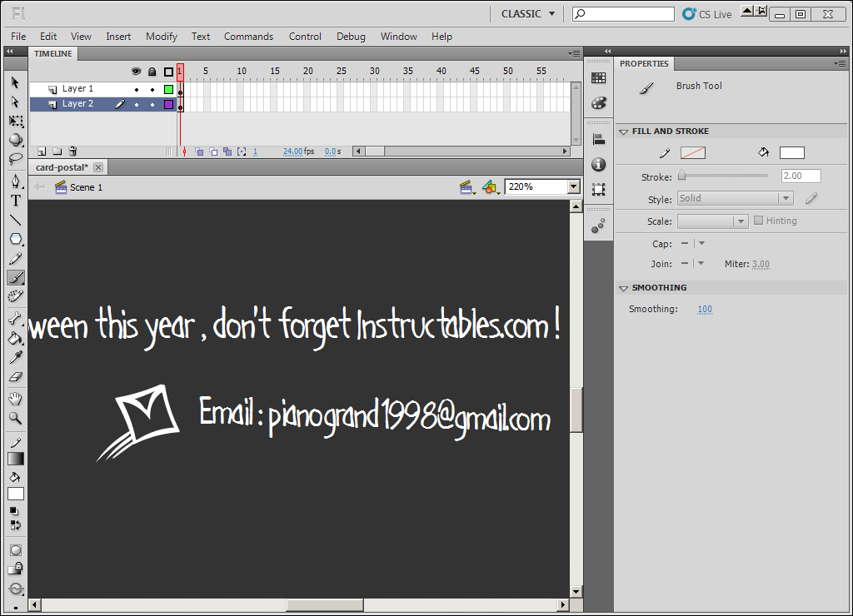The image size is (853, 616).
Task: Open the Color palette panel icon
Action: tap(598, 103)
